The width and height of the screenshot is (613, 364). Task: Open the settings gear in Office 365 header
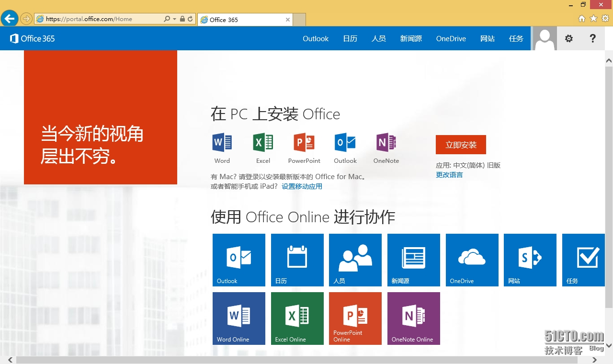[568, 39]
